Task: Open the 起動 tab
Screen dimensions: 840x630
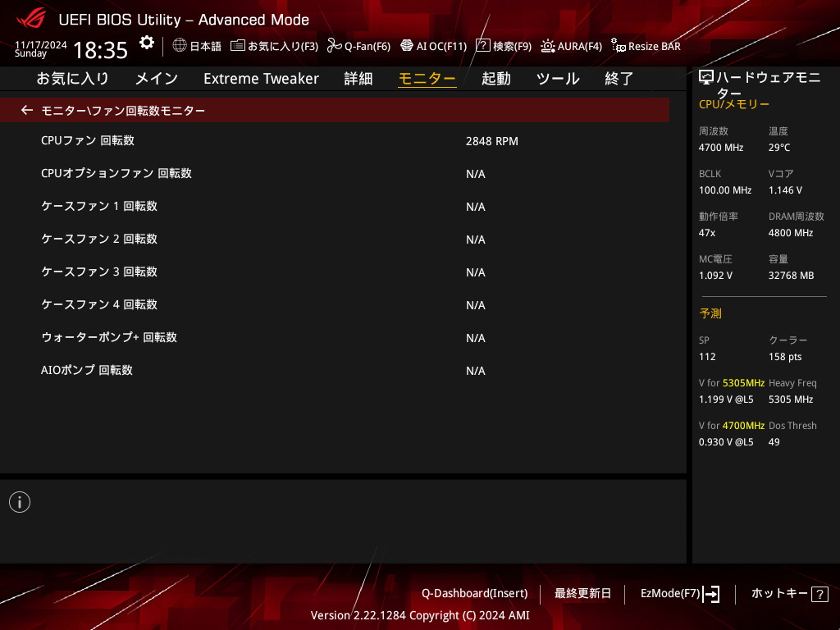Action: 496,78
